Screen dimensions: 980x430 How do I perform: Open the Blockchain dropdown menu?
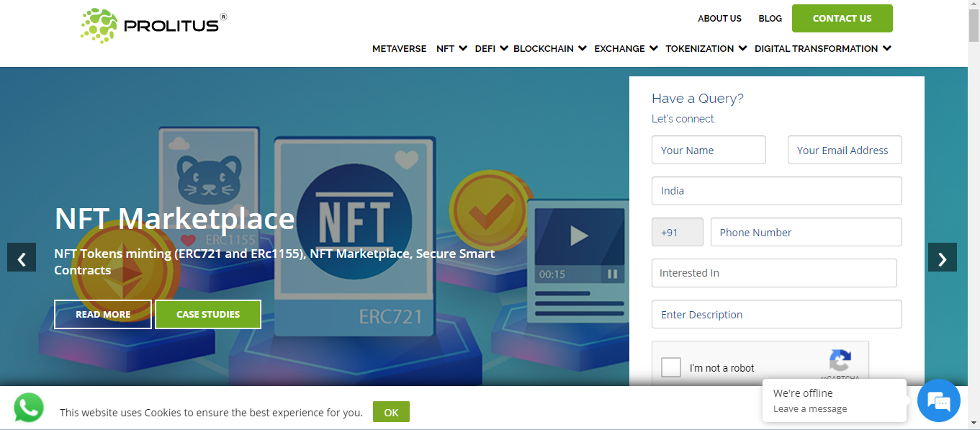549,49
